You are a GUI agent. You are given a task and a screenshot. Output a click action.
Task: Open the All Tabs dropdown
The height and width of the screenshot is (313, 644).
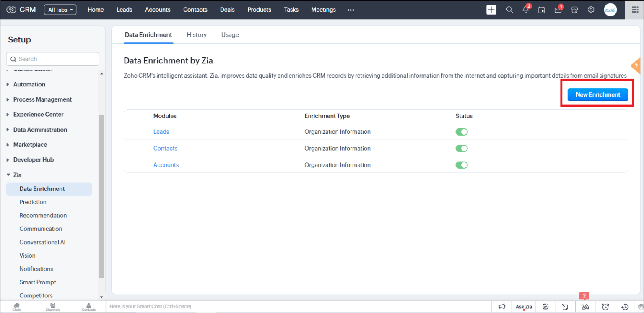coord(60,9)
